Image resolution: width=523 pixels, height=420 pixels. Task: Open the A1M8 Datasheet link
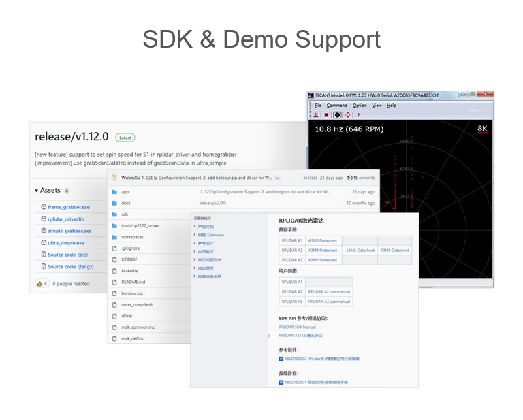point(323,241)
